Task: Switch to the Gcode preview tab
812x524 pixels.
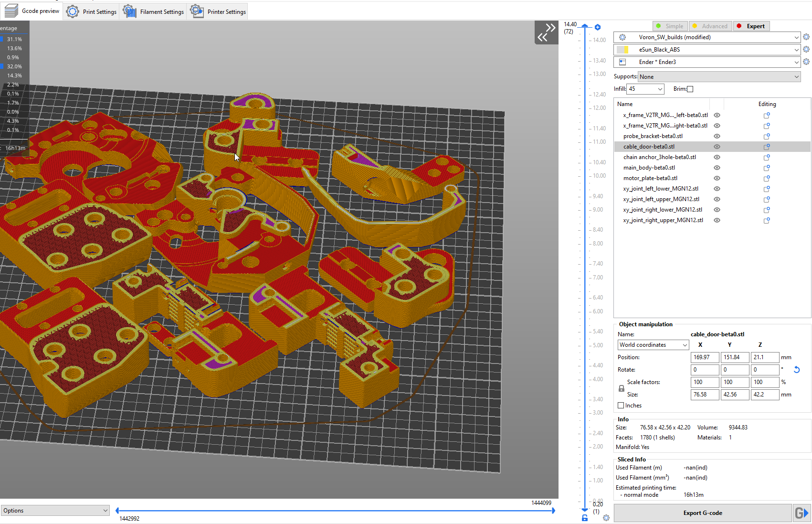Action: tap(32, 11)
